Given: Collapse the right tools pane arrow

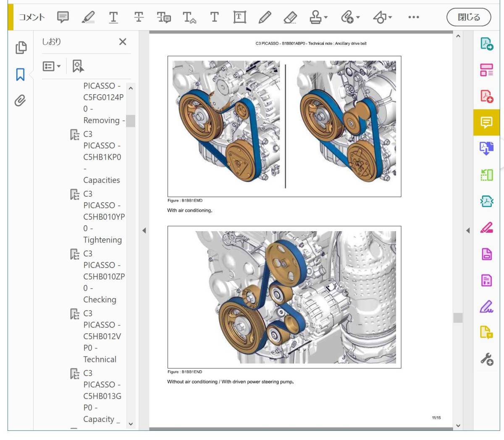Looking at the screenshot, I should point(468,230).
